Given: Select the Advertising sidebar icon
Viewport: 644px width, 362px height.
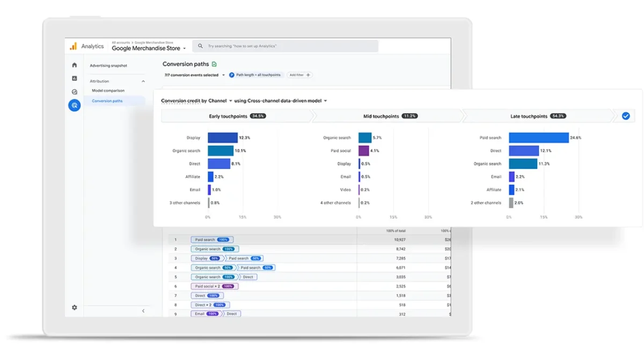Looking at the screenshot, I should 75,105.
